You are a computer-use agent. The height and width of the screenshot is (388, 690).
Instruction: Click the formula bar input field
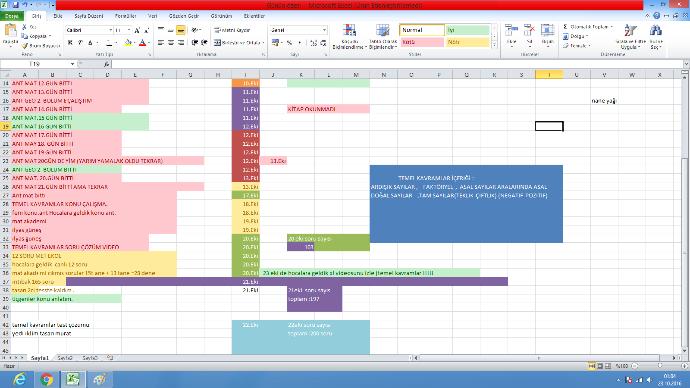tap(396, 64)
